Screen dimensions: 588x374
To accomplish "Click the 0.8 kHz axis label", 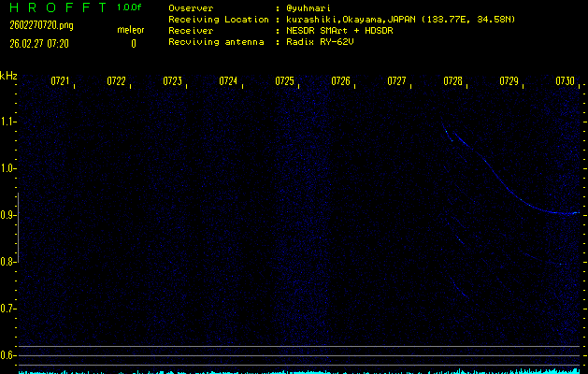I will [x=7, y=262].
